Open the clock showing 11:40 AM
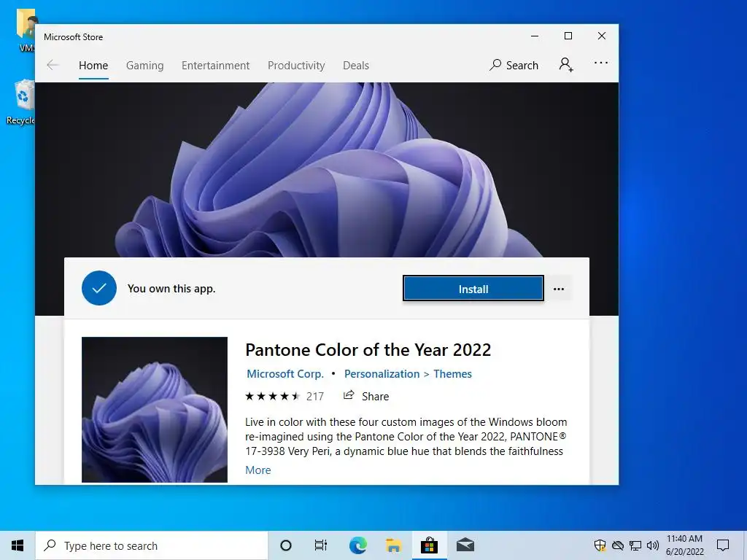 point(684,545)
